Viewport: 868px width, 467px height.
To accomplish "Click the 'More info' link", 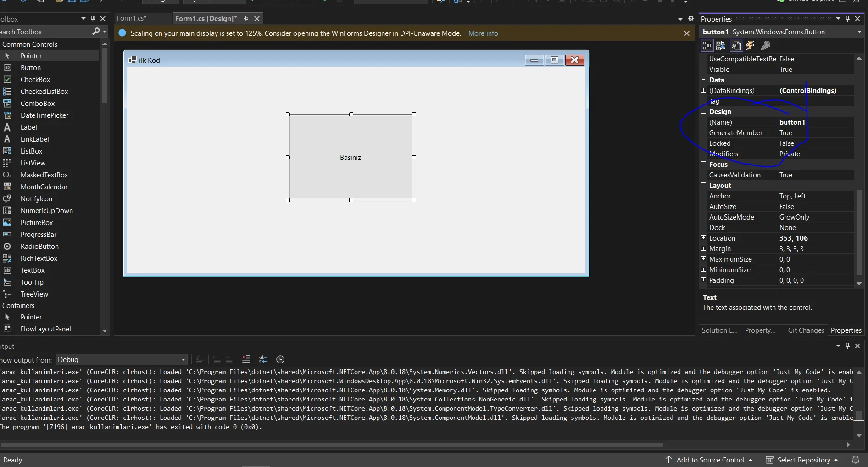I will 483,33.
